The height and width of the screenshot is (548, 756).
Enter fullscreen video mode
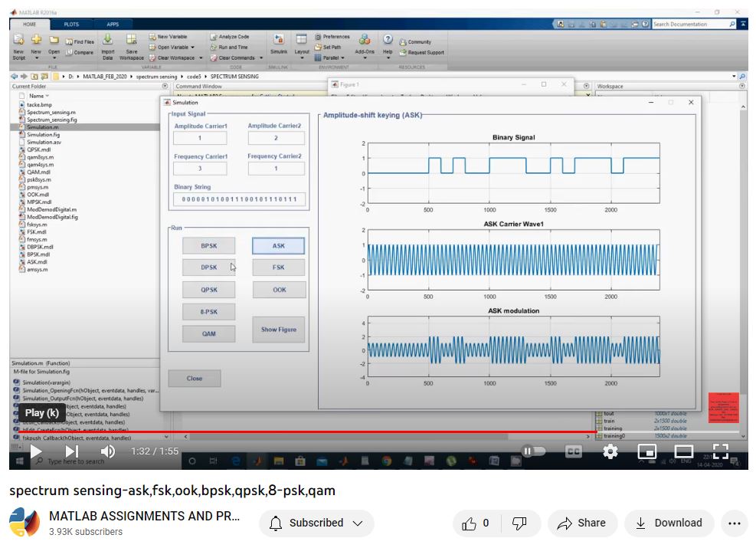[721, 451]
